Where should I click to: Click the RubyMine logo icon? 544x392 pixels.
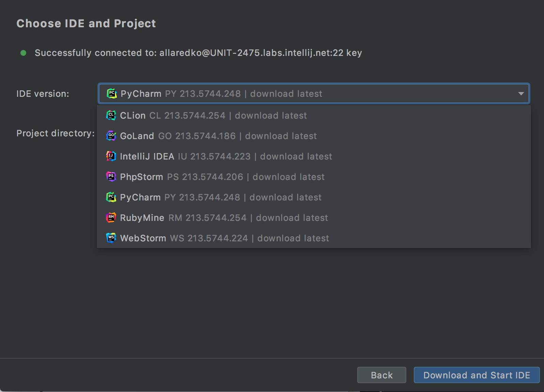click(x=111, y=217)
